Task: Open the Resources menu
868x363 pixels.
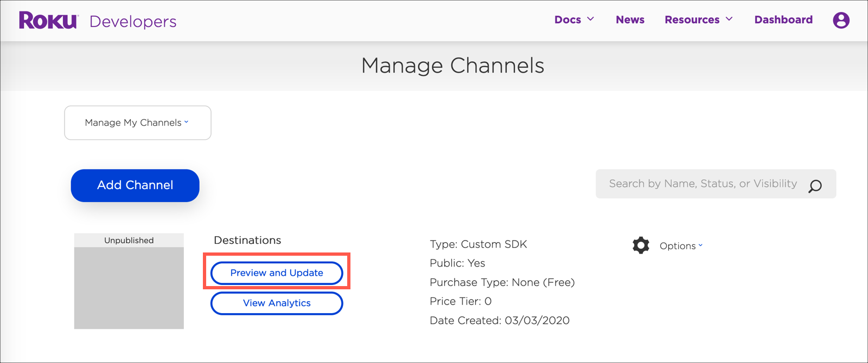Action: tap(692, 20)
